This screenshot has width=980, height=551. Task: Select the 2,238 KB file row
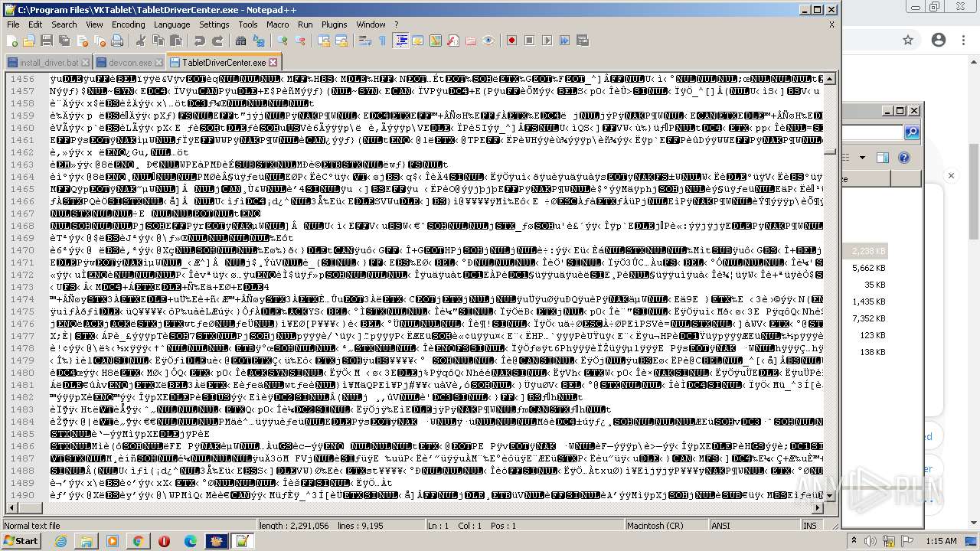[x=865, y=251]
